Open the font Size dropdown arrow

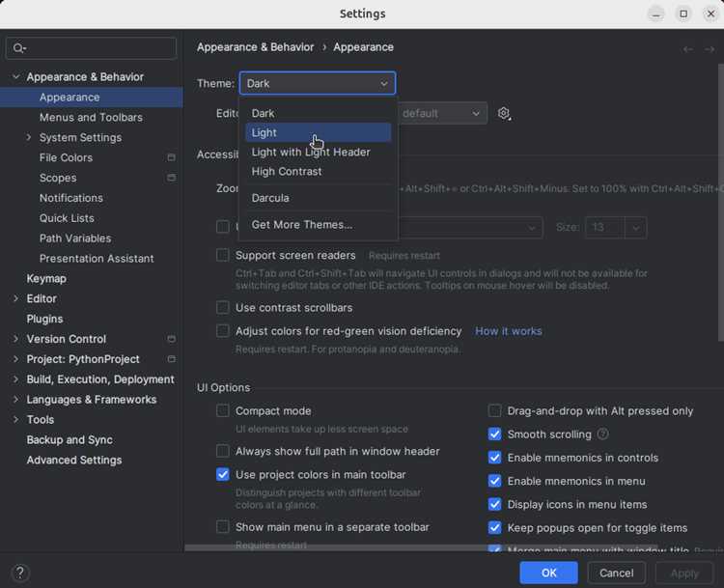(x=636, y=227)
